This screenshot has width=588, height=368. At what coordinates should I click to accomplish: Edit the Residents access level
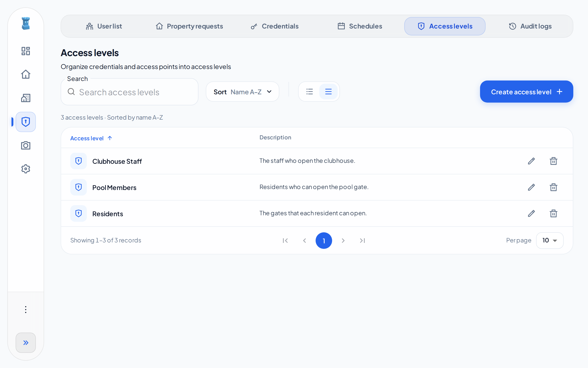pyautogui.click(x=531, y=213)
